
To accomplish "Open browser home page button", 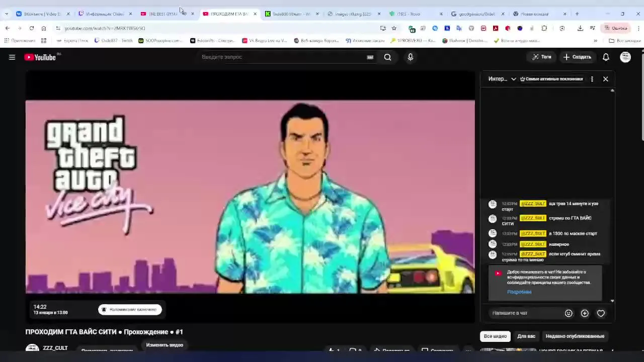I will (44, 28).
